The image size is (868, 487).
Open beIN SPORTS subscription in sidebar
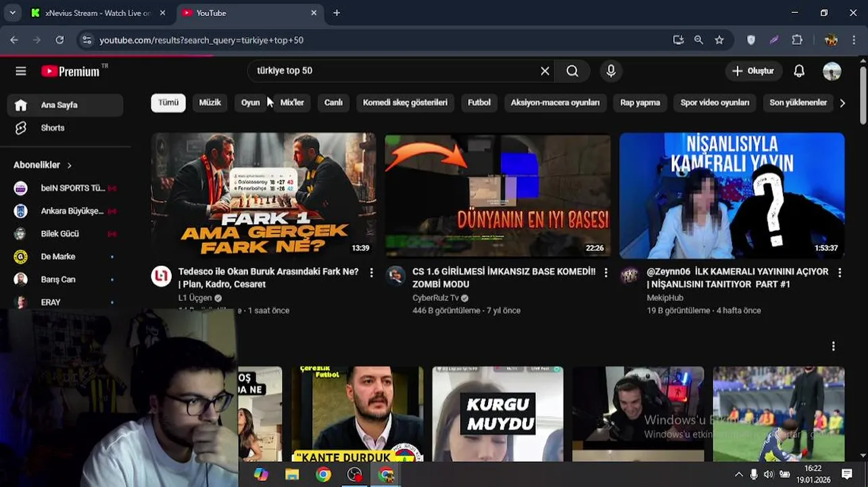66,188
